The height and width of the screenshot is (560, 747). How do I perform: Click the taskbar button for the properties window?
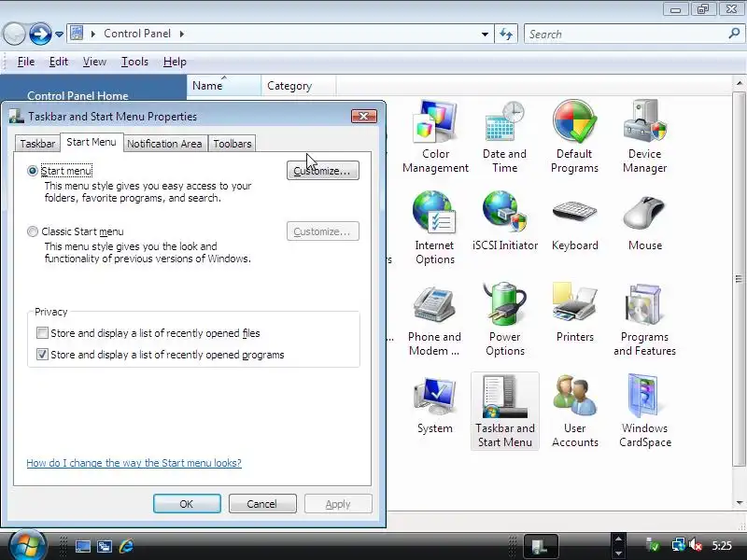click(x=541, y=546)
